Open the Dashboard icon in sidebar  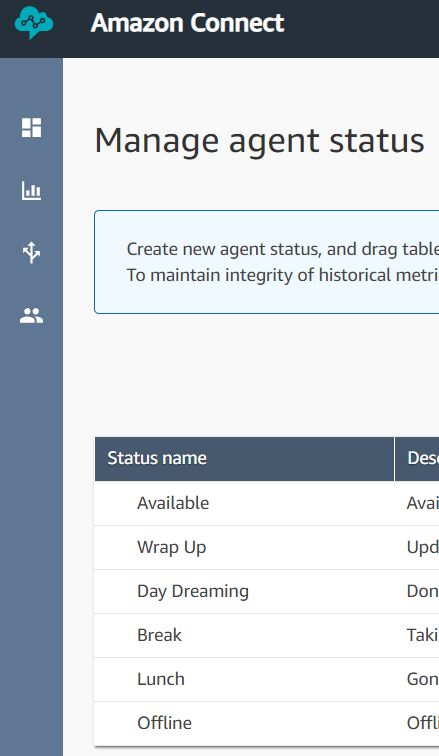[x=31, y=128]
